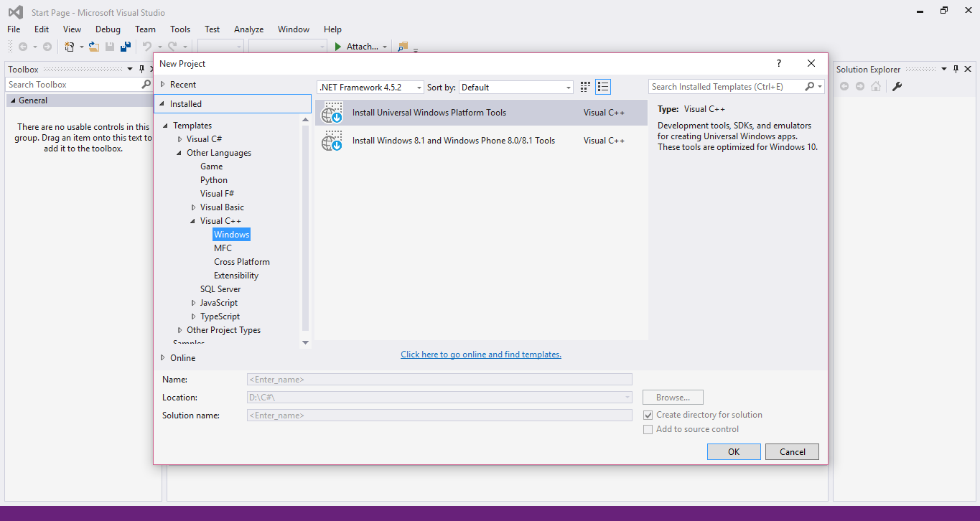Click the Navigate Backward toolbar arrow

tap(23, 47)
